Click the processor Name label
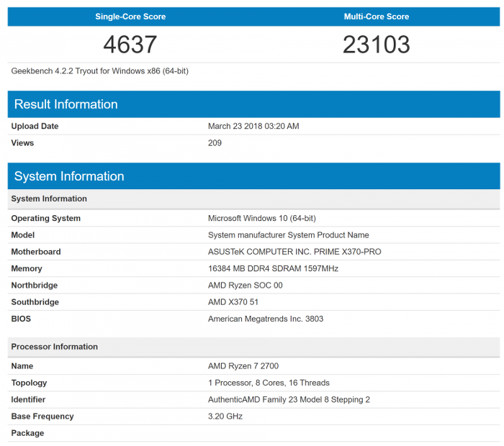Image resolution: width=504 pixels, height=446 pixels. click(22, 366)
